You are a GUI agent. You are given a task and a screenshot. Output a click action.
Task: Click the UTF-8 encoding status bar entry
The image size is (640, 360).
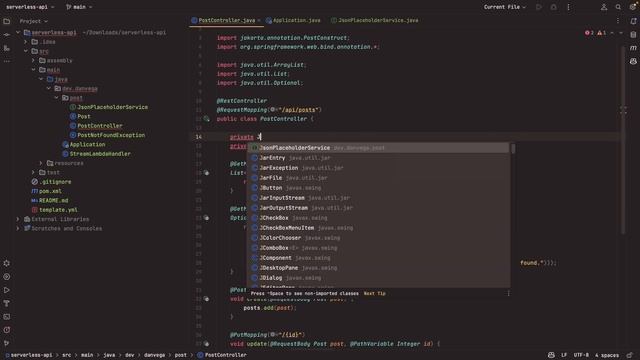click(x=581, y=355)
